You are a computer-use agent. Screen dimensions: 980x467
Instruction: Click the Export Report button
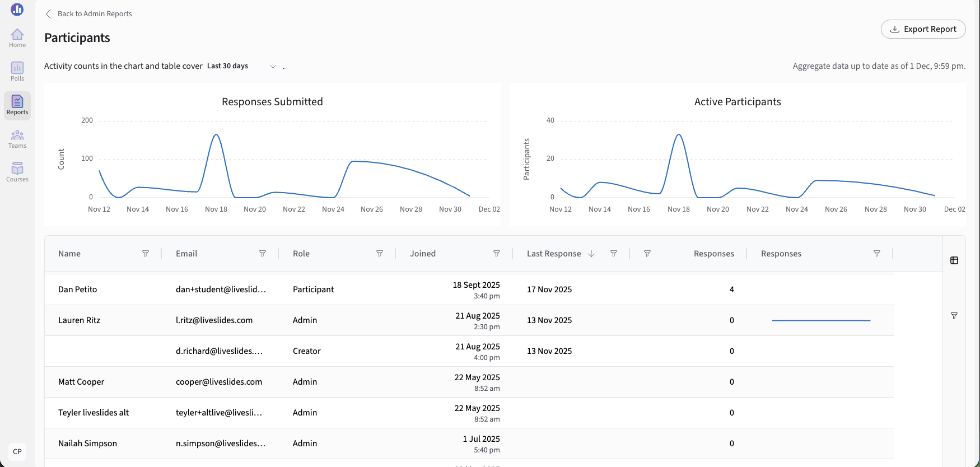pos(923,29)
